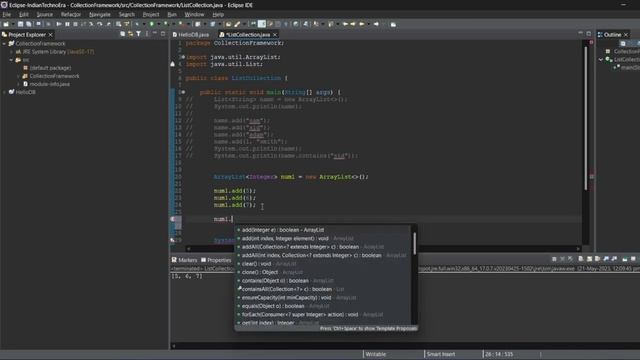The image size is (640, 360).
Task: Click the error marker on line 26
Action: point(173,219)
